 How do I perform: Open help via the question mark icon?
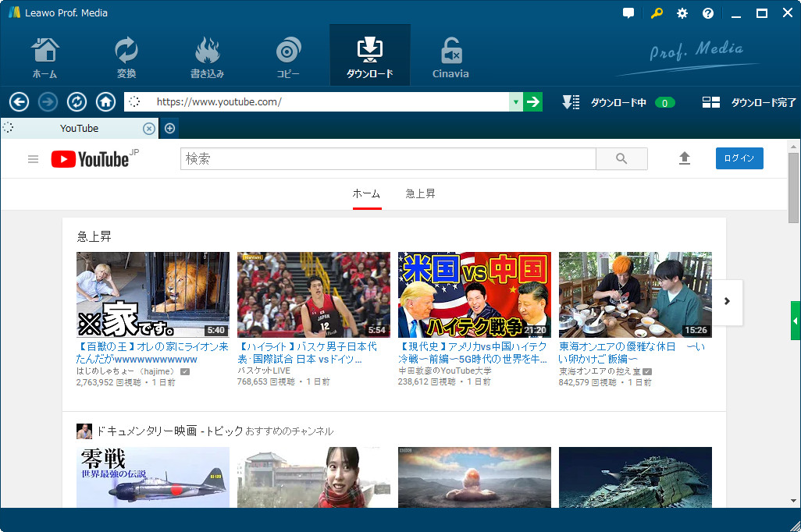(707, 13)
